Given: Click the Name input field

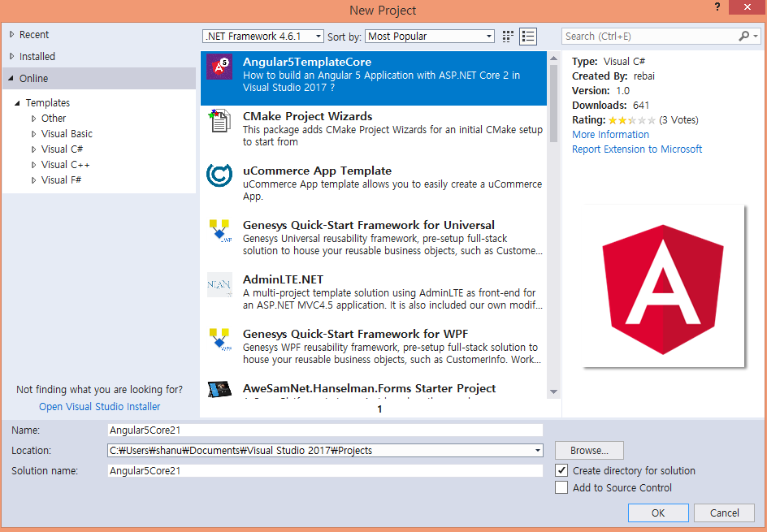Looking at the screenshot, I should (x=325, y=430).
